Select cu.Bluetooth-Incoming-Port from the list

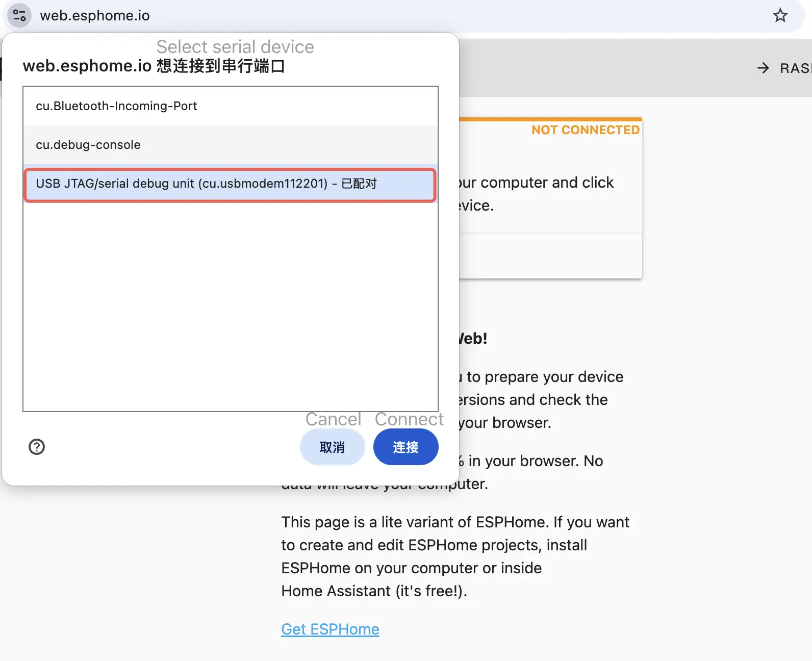click(x=116, y=106)
